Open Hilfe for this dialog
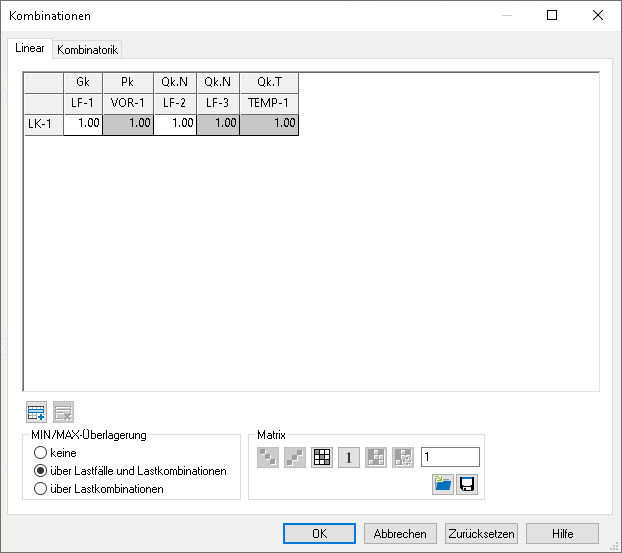The width and height of the screenshot is (622, 553). pos(562,533)
